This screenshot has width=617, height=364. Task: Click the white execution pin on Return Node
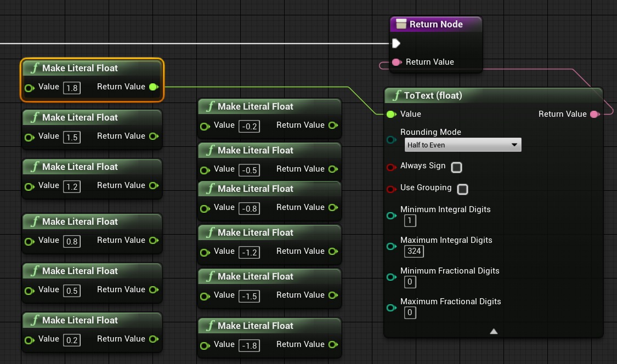[x=396, y=43]
